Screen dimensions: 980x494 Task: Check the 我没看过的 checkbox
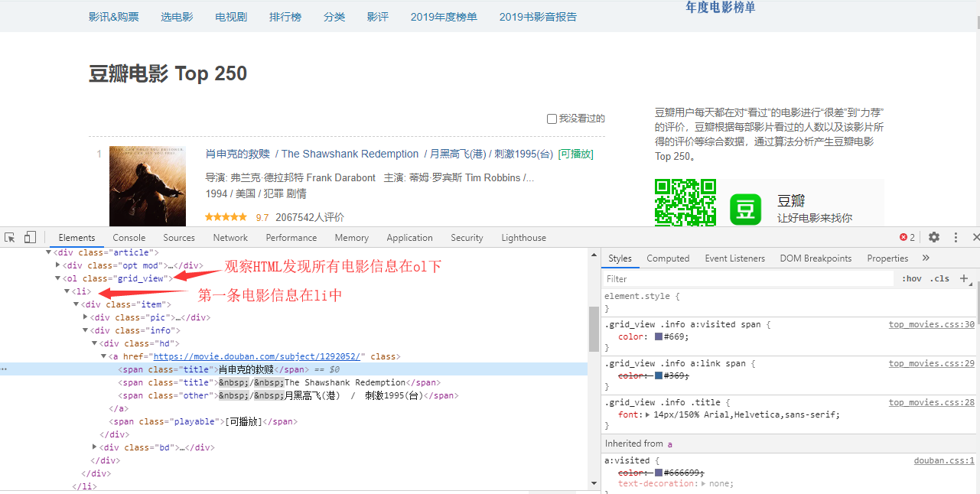pyautogui.click(x=552, y=119)
